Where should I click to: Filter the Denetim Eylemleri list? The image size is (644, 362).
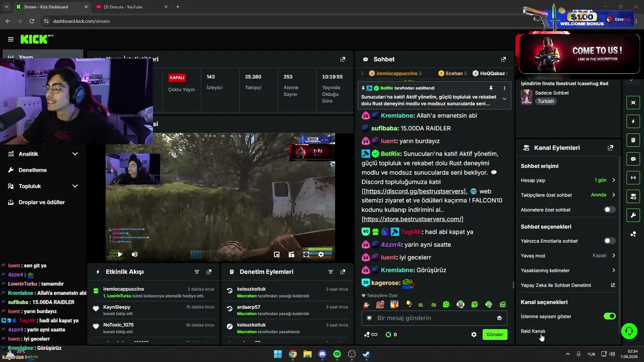tap(331, 272)
